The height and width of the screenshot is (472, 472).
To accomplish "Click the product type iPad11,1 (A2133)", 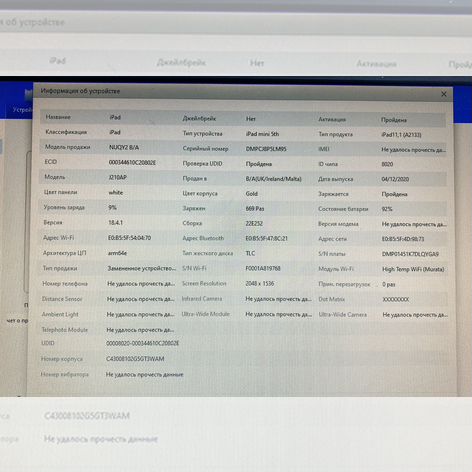I will pyautogui.click(x=401, y=135).
